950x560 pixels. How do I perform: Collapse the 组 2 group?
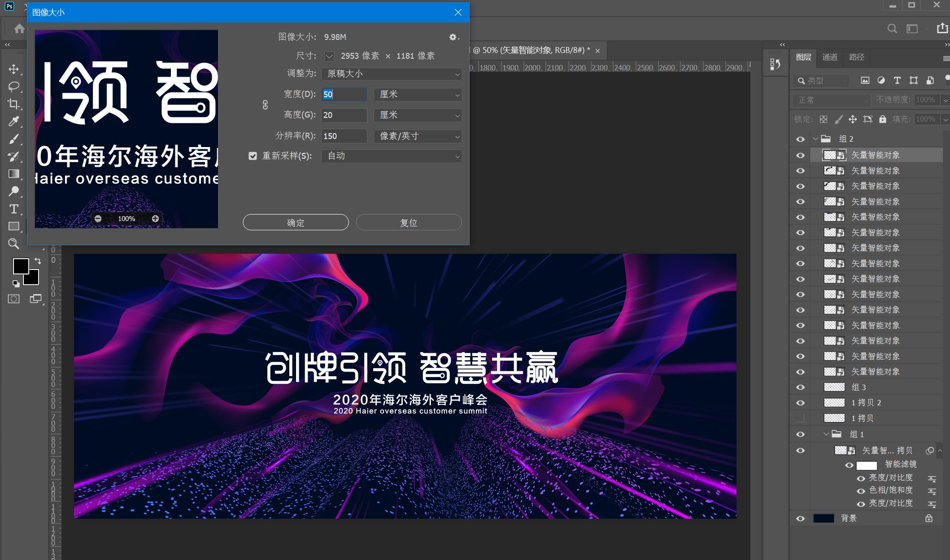815,139
